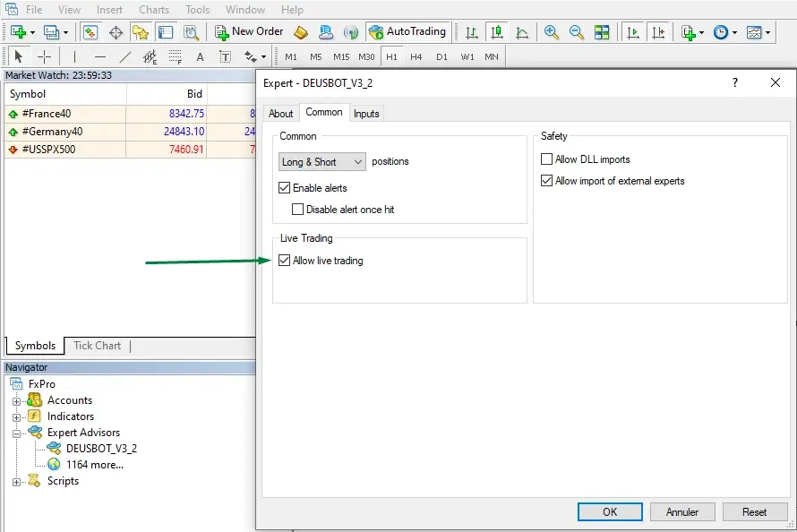
Task: Toggle the Chart Shift icon
Action: pyautogui.click(x=658, y=32)
